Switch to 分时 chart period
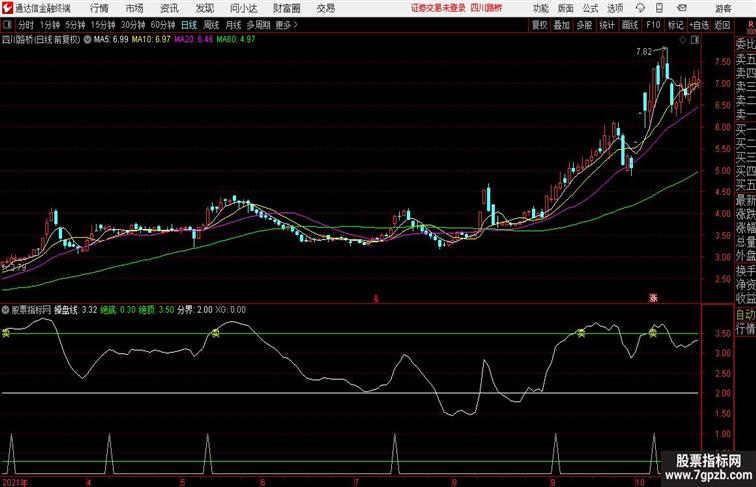 coord(26,25)
